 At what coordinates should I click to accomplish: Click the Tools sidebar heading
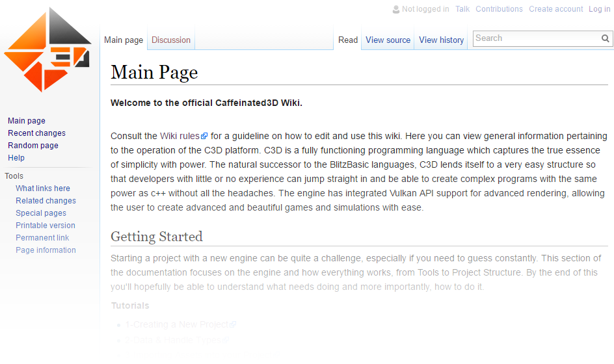click(14, 176)
